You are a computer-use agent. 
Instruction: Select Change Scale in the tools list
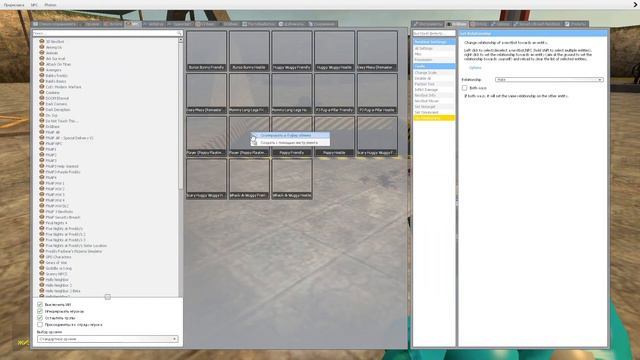[434, 73]
